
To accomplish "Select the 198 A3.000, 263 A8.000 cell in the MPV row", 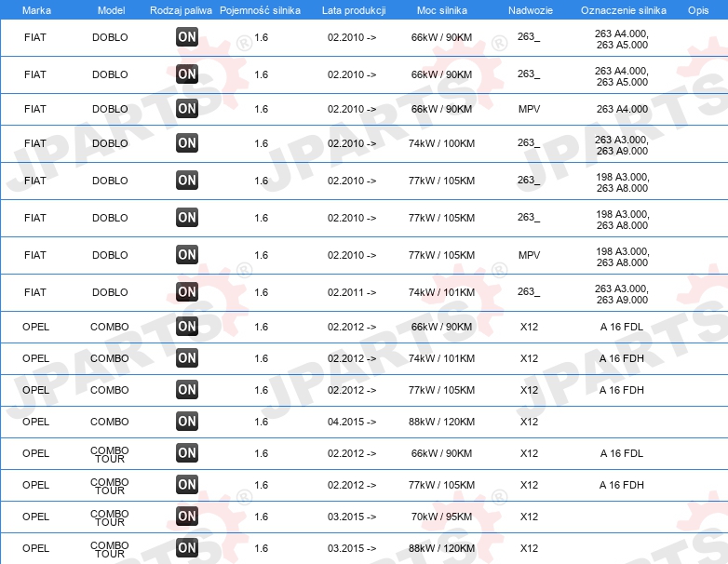I will [x=622, y=257].
